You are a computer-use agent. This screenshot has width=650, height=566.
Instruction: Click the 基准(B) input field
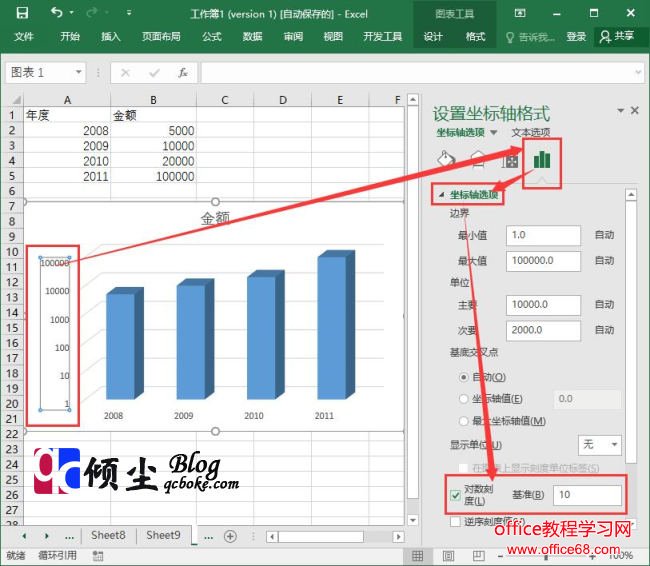tap(587, 495)
